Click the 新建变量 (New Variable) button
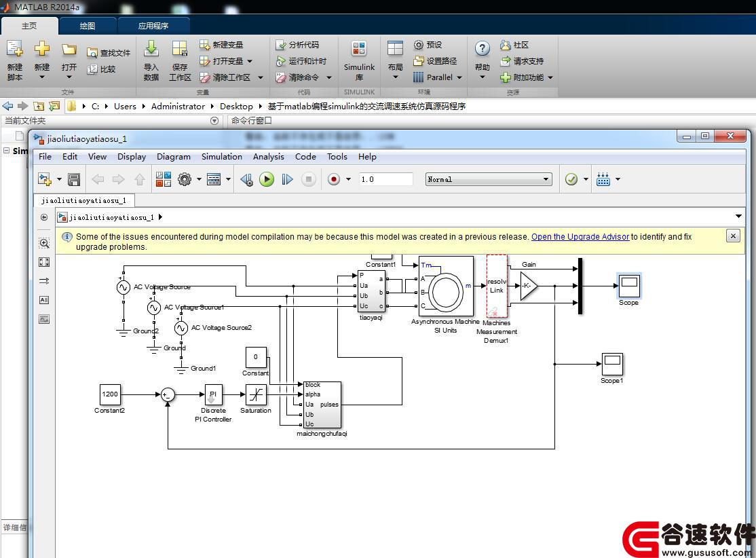 (x=221, y=45)
